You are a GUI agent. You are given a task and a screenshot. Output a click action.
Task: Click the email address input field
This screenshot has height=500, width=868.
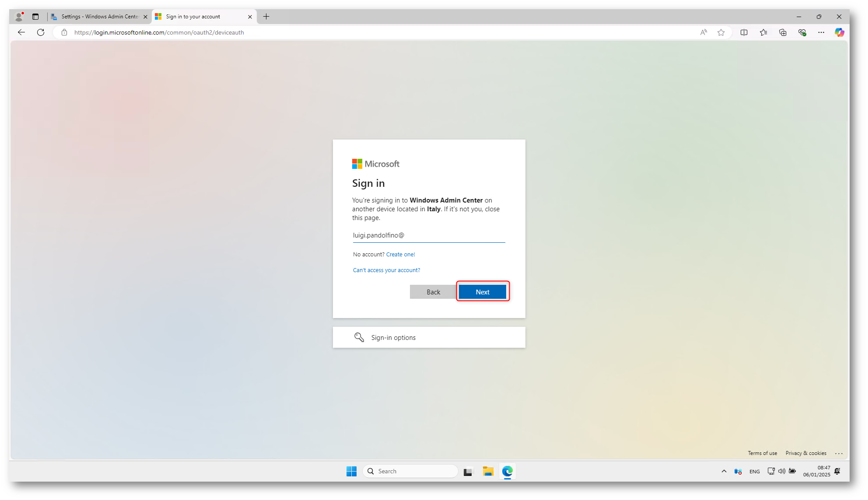click(x=429, y=235)
